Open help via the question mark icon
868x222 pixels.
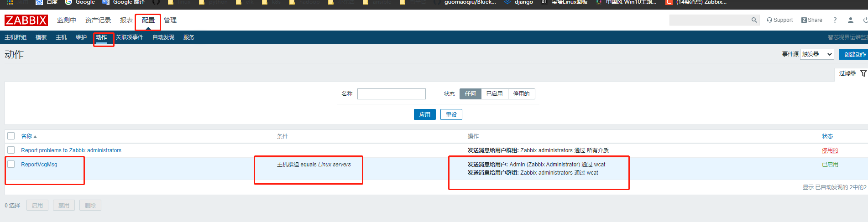coord(835,20)
